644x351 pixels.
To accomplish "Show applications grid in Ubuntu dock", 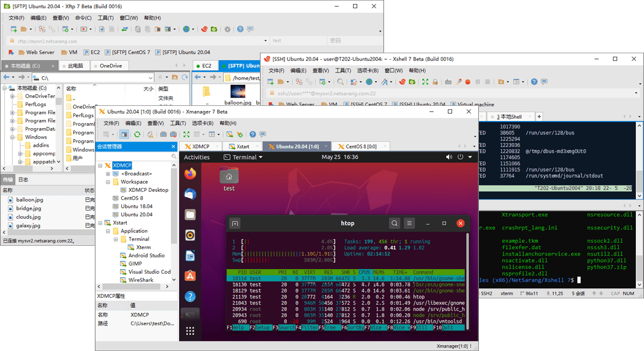I will pos(190,331).
